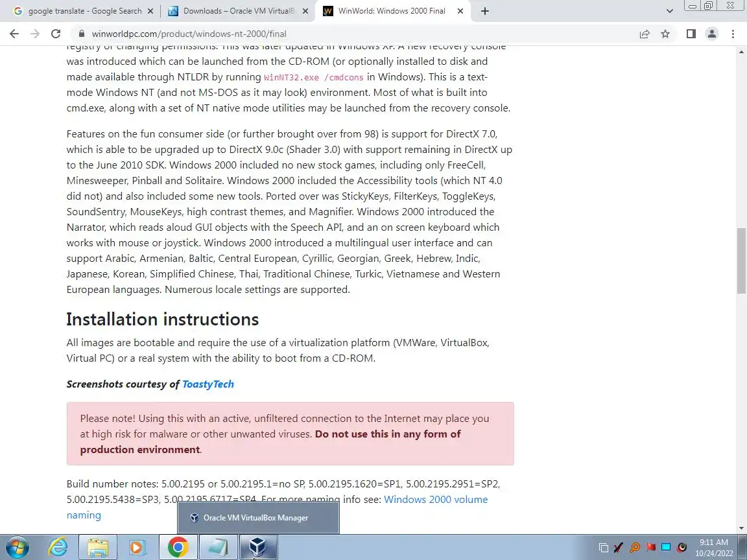Close the google translate tab
The width and height of the screenshot is (747, 560).
tap(150, 11)
